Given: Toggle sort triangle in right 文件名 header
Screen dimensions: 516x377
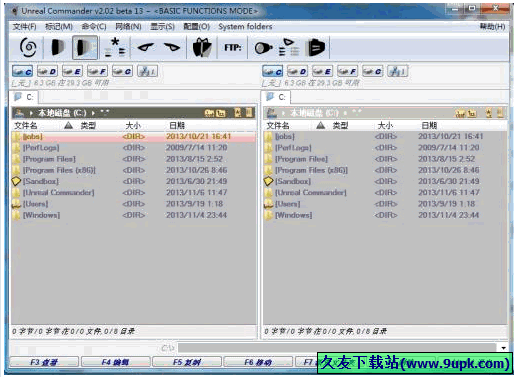Looking at the screenshot, I should [320, 125].
